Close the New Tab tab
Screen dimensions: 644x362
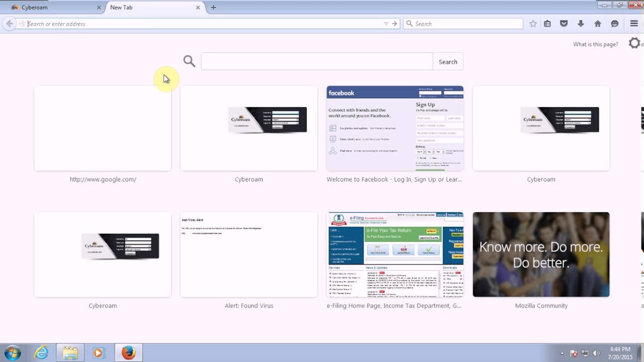click(198, 8)
